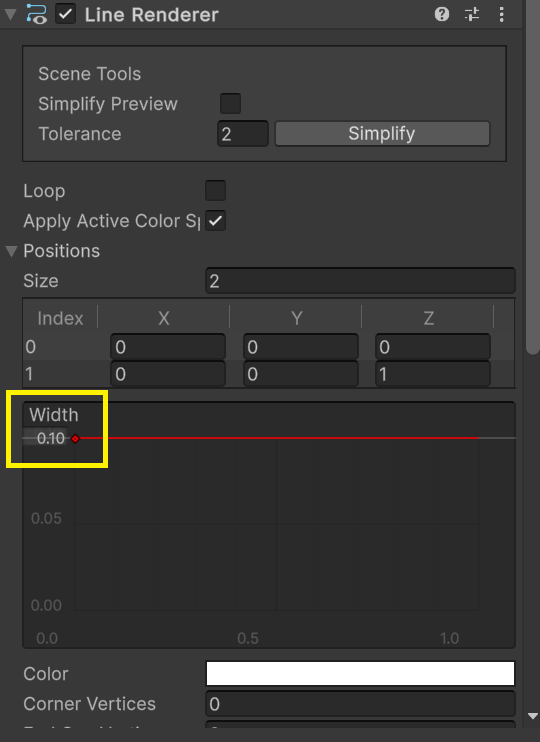The width and height of the screenshot is (540, 742).
Task: Select the red width curve keyframe
Action: 75,439
